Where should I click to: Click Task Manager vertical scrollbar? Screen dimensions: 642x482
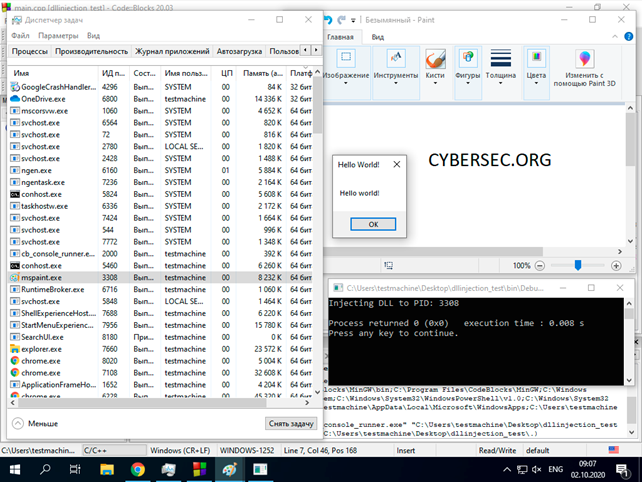click(x=317, y=104)
